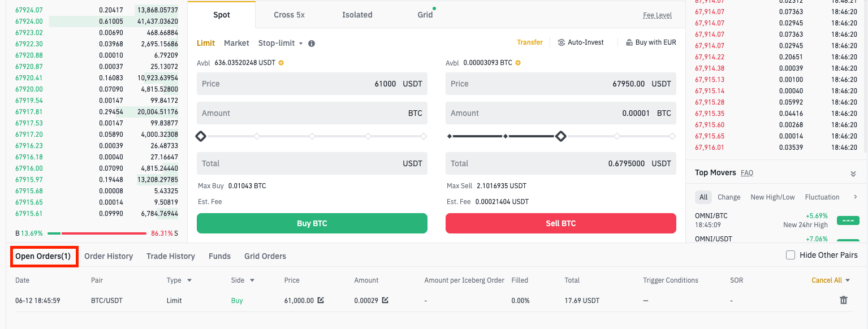Click the plus icon next to available USDT
Viewport: 868px width, 329px height.
[x=281, y=63]
